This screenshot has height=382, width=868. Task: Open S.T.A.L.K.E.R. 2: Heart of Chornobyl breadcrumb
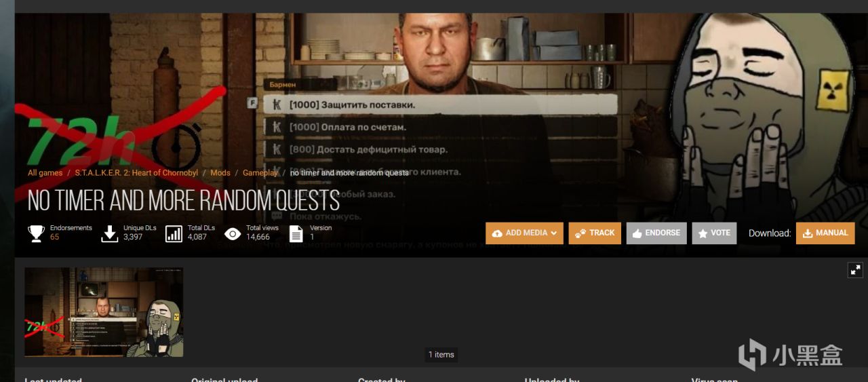point(136,173)
